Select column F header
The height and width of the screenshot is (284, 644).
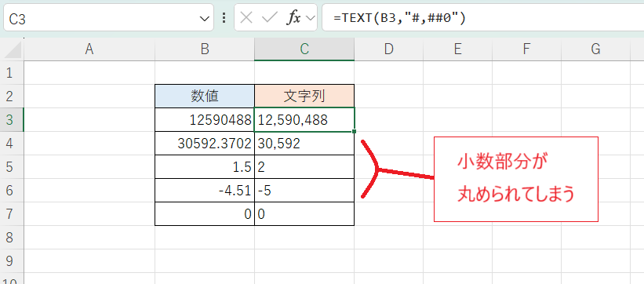526,49
